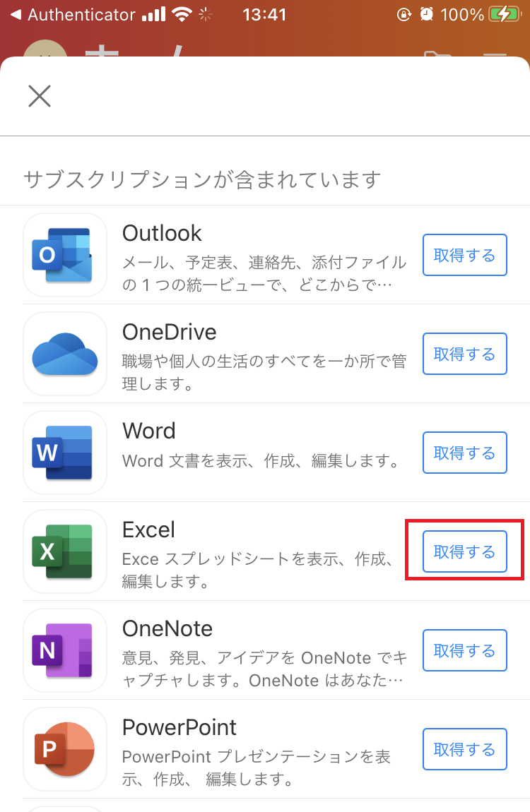Tap the PowerPoint title label
Screen dimensions: 530x812
coord(179,727)
